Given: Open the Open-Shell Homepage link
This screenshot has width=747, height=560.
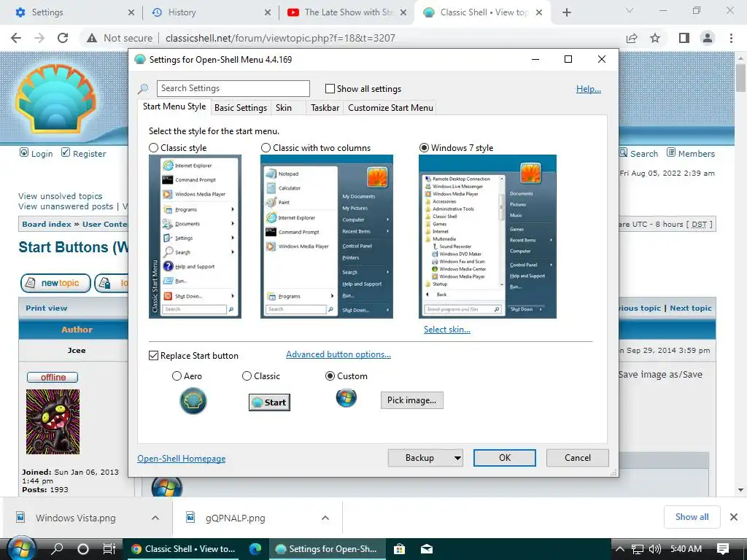Looking at the screenshot, I should (182, 459).
